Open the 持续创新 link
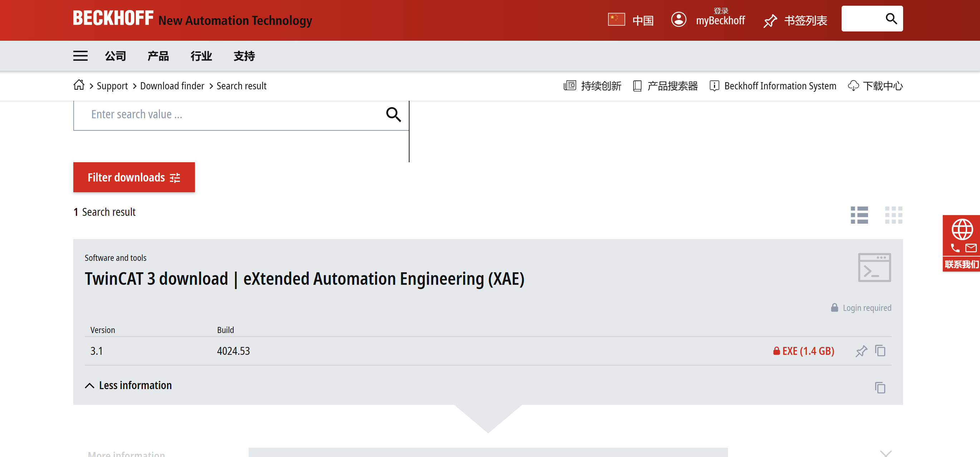980x457 pixels. click(x=601, y=86)
